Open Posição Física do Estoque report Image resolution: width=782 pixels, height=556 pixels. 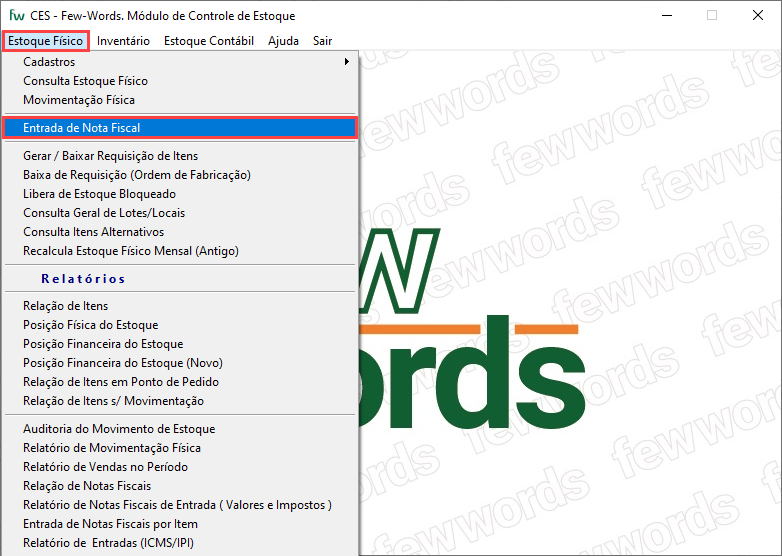click(x=180, y=325)
